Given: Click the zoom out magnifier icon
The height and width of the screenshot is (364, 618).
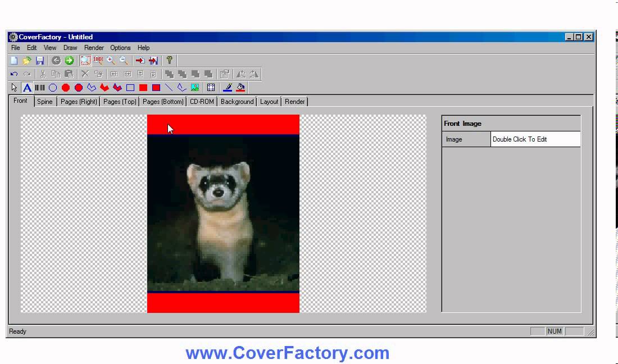Looking at the screenshot, I should (x=124, y=60).
